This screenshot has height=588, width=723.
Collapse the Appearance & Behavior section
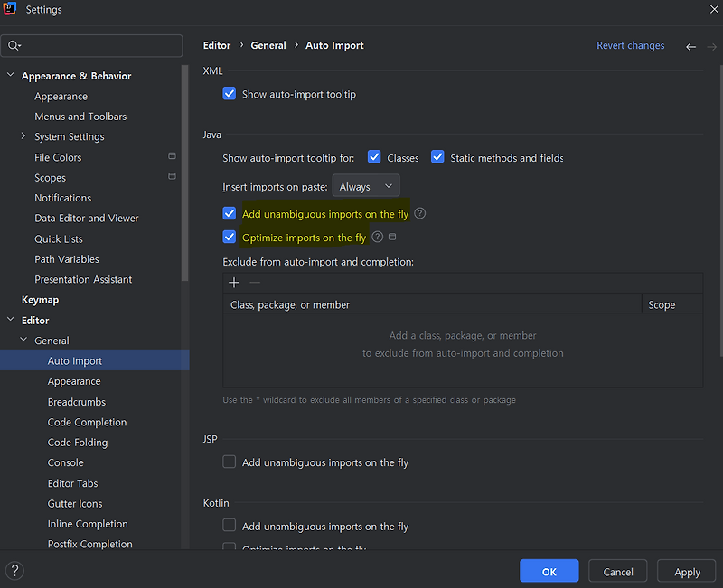(x=9, y=75)
